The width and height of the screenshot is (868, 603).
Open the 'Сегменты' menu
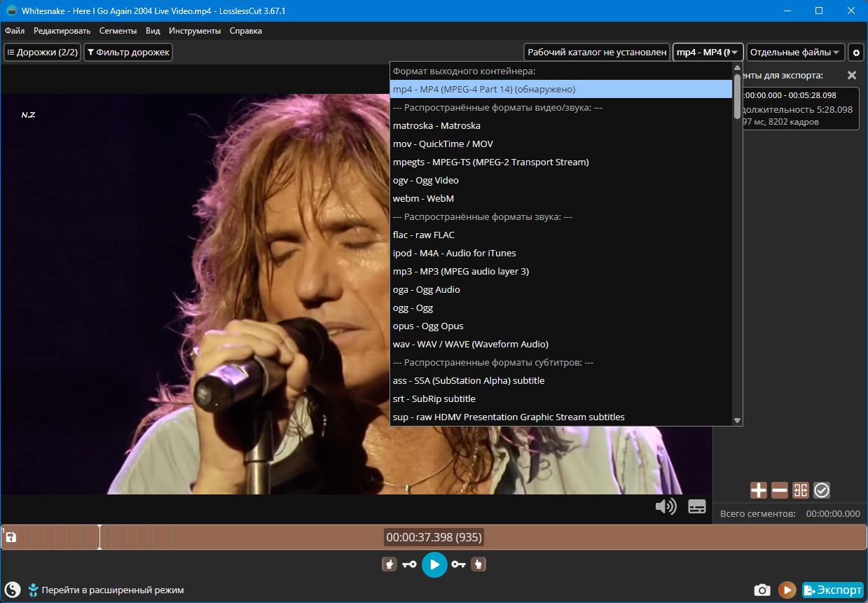click(118, 31)
